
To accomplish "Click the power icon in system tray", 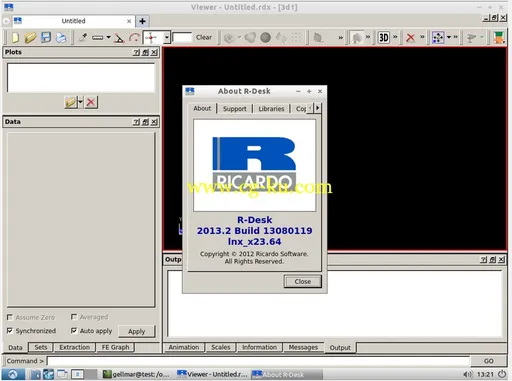I will pos(502,374).
